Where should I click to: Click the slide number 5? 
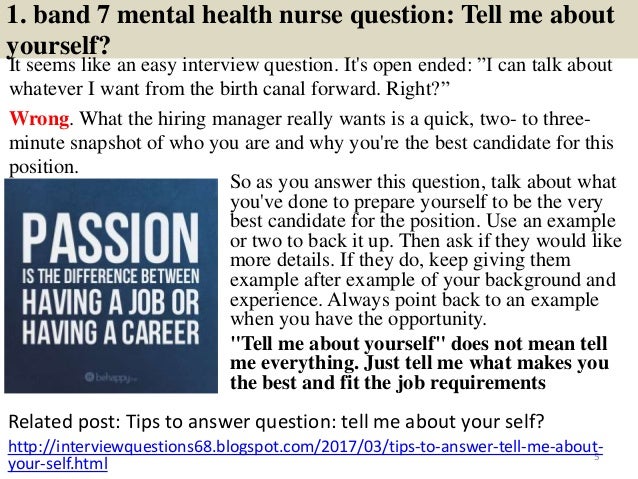click(x=595, y=459)
